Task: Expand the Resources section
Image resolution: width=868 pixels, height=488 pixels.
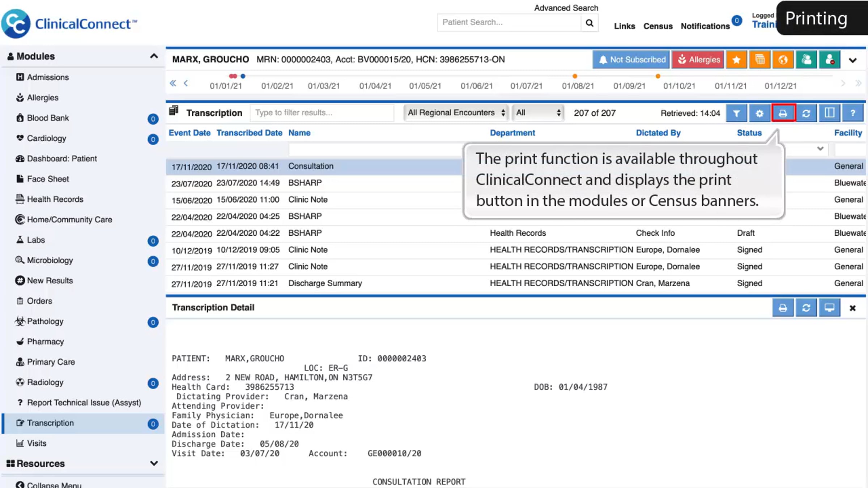Action: tap(154, 463)
